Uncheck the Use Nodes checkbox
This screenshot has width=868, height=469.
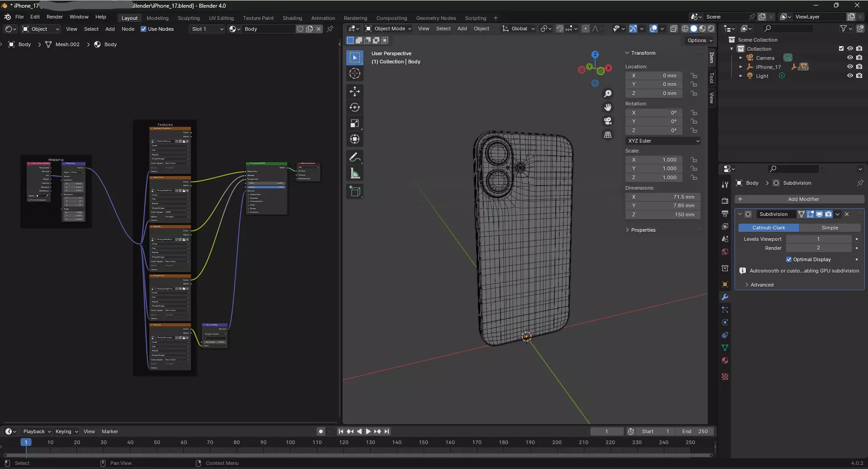143,29
